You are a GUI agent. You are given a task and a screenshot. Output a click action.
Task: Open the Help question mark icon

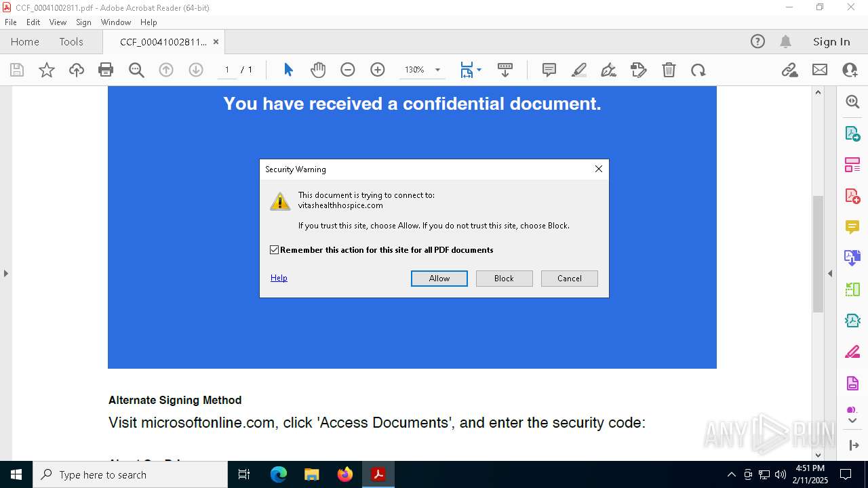coord(757,41)
